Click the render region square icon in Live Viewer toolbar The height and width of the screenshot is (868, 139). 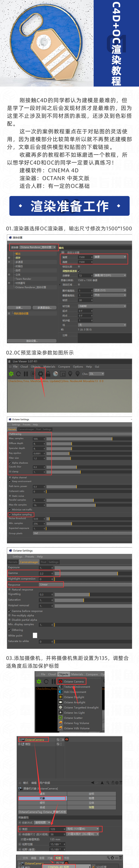tap(63, 374)
